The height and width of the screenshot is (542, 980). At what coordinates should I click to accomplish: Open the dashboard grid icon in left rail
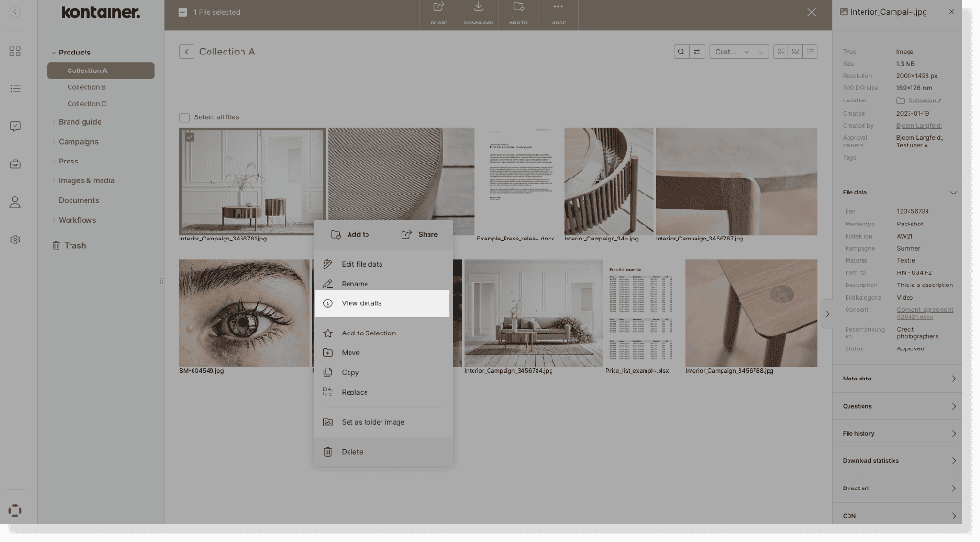(15, 51)
